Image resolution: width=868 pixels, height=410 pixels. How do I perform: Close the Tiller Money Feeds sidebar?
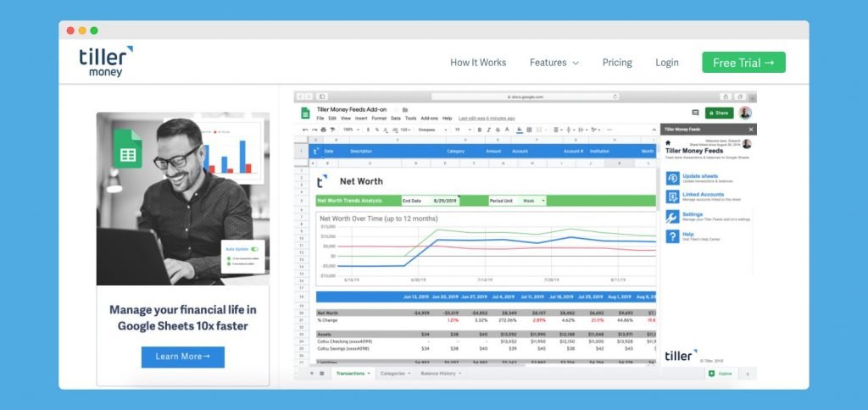[x=751, y=130]
